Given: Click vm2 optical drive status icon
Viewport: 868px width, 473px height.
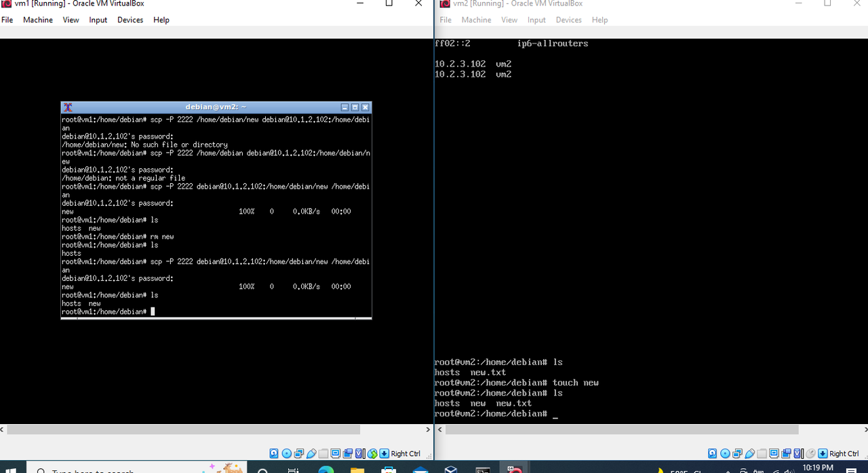Looking at the screenshot, I should click(x=725, y=453).
